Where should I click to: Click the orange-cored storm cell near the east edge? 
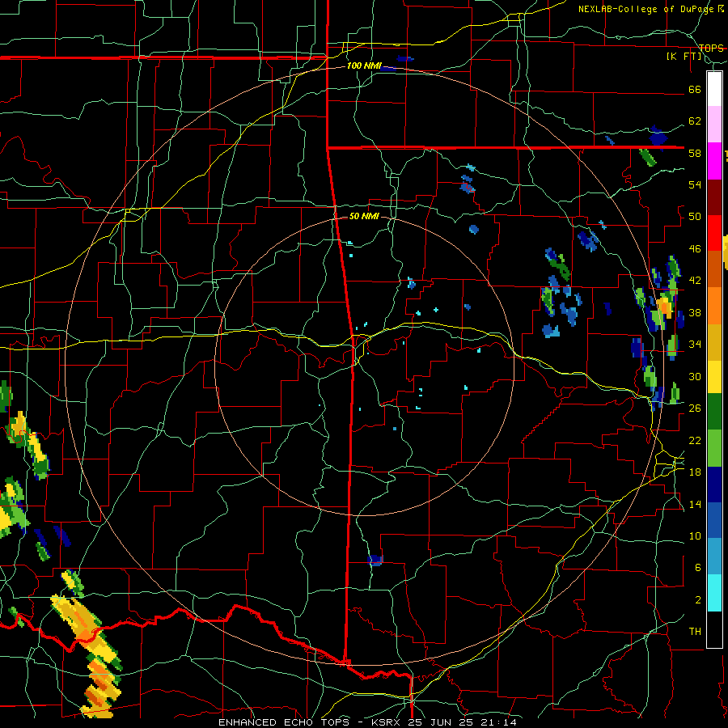coord(664,307)
